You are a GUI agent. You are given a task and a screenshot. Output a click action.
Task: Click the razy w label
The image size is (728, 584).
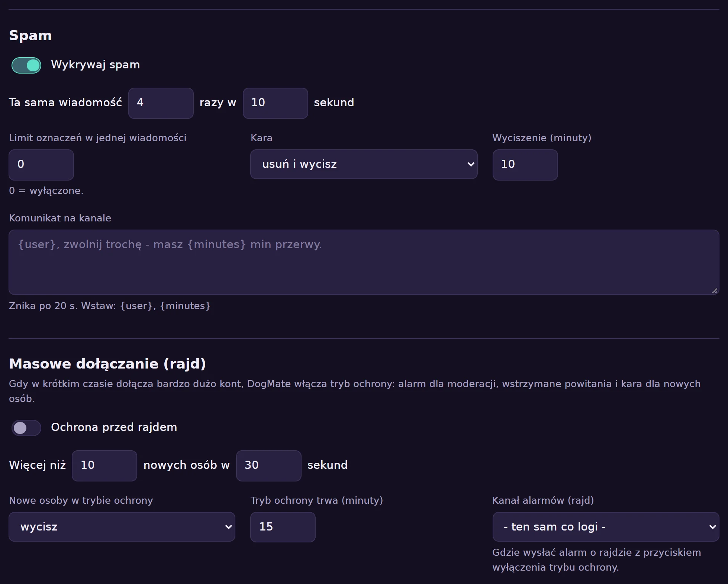(x=218, y=103)
